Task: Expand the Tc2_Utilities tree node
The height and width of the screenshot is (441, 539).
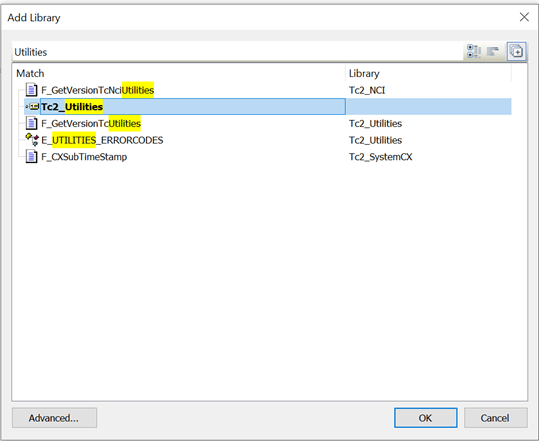Action: click(x=26, y=107)
